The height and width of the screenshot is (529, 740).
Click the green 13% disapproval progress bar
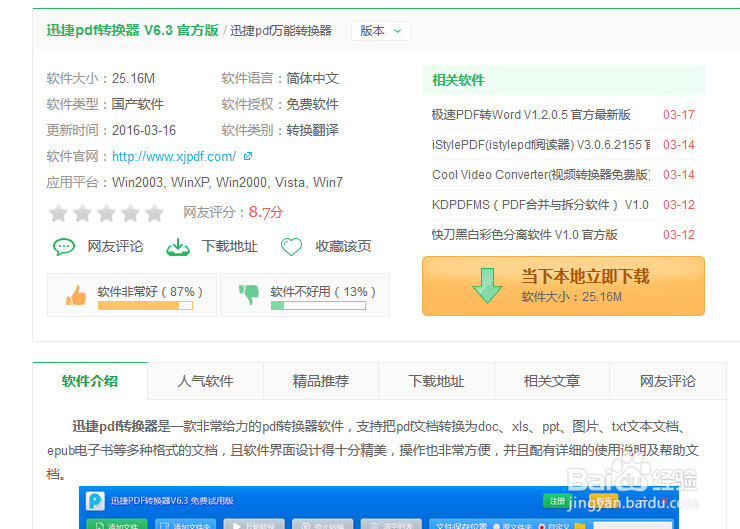[x=318, y=305]
